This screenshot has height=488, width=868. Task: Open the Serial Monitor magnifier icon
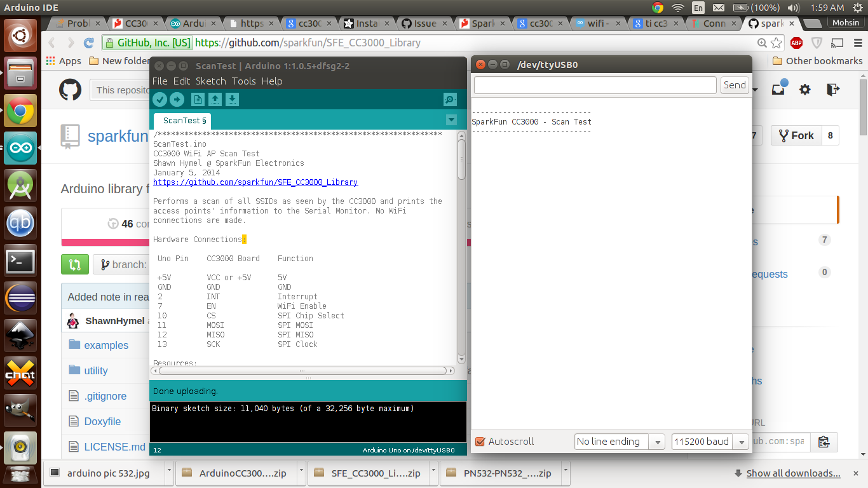tap(450, 99)
